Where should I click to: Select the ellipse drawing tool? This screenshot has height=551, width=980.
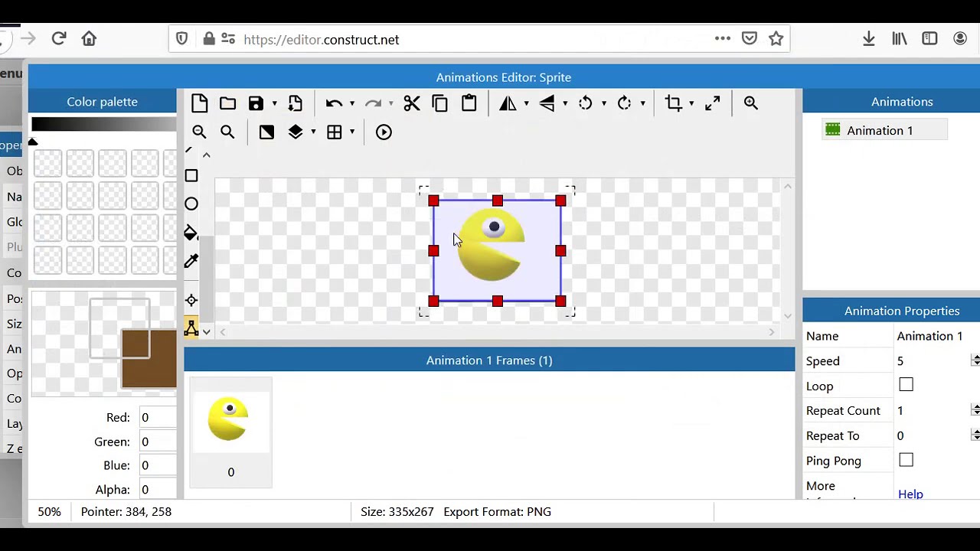pyautogui.click(x=191, y=204)
